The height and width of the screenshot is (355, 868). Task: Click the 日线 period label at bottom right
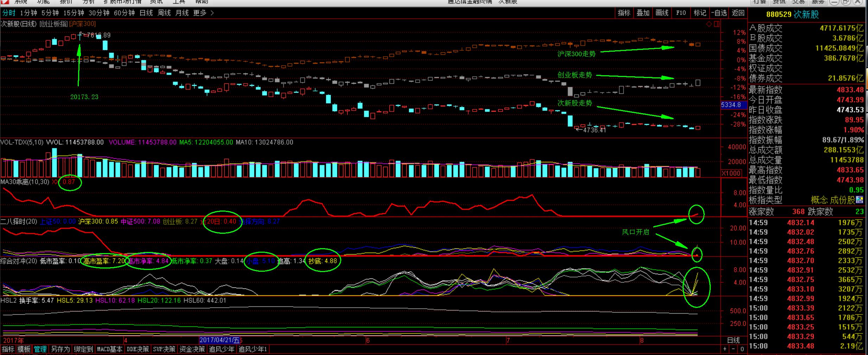pos(733,340)
